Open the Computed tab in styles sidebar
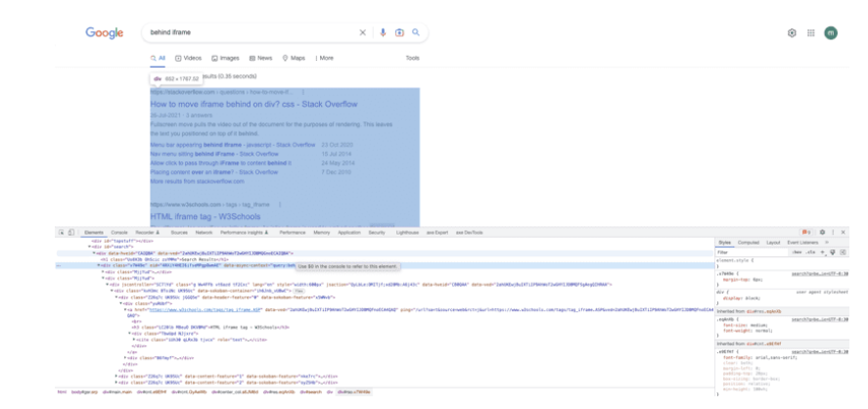Screen dimensions: 868x409 click(749, 242)
